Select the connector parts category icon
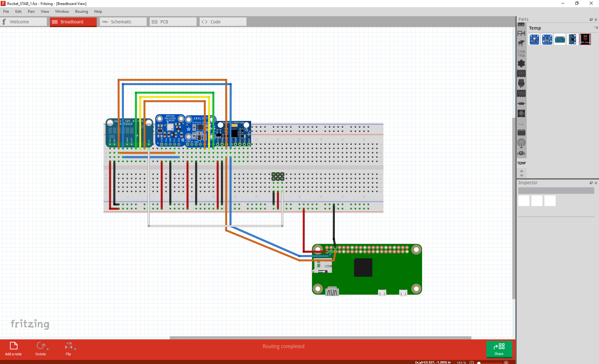The height and width of the screenshot is (364, 599). tap(521, 83)
